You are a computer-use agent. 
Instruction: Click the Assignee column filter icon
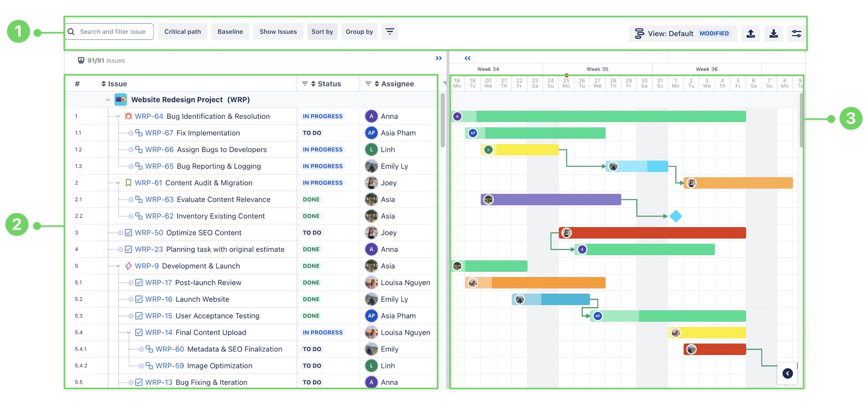(x=368, y=84)
